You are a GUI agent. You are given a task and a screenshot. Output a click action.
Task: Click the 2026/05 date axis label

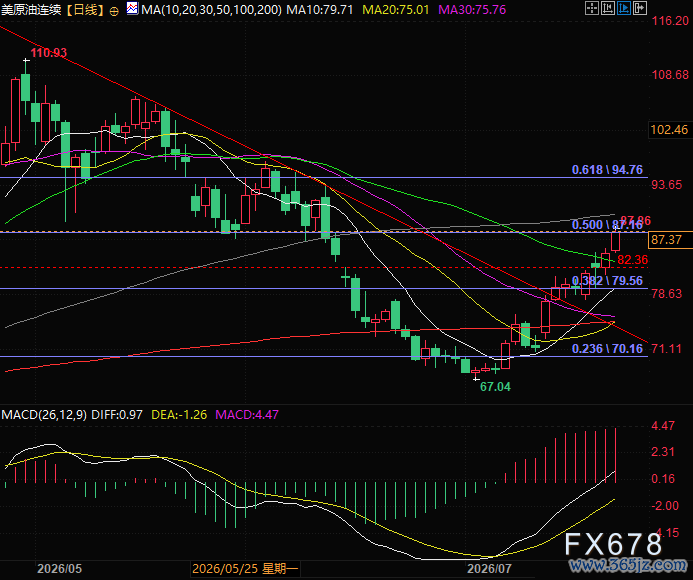[x=59, y=569]
